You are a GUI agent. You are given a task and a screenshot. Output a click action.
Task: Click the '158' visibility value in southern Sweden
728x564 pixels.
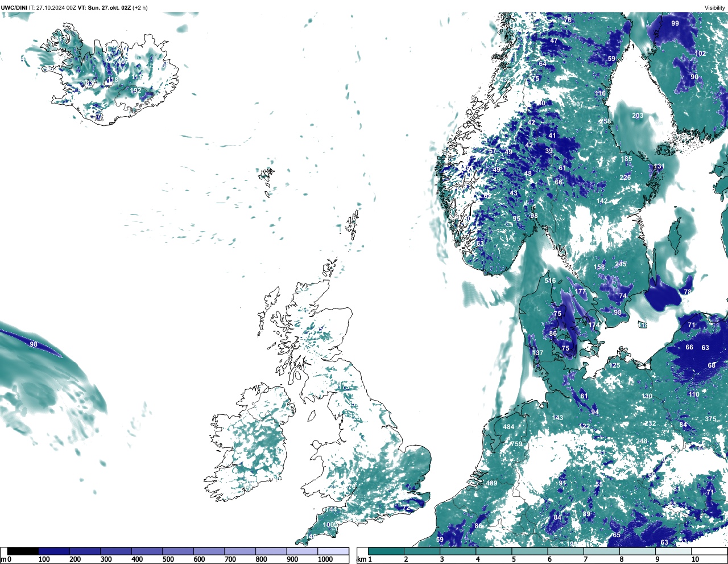pyautogui.click(x=599, y=267)
